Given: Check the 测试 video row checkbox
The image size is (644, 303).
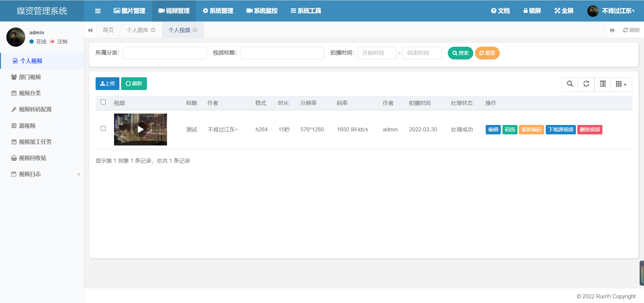Looking at the screenshot, I should click(x=103, y=129).
